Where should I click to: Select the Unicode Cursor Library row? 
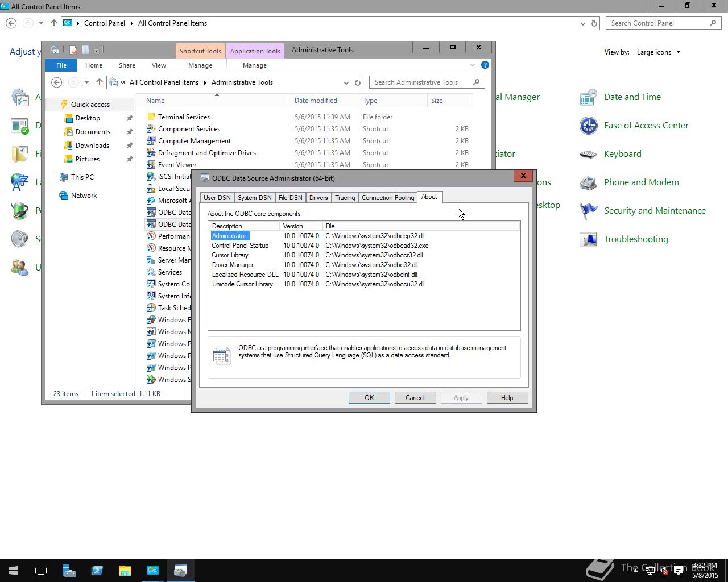click(x=364, y=284)
